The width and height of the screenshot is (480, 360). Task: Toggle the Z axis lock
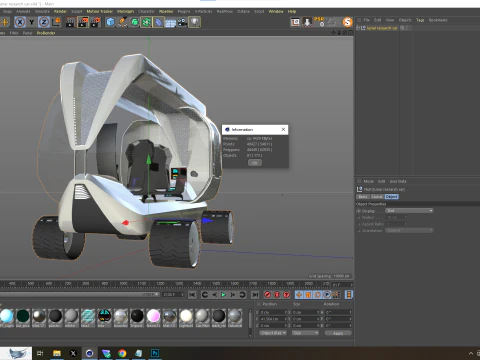44,22
